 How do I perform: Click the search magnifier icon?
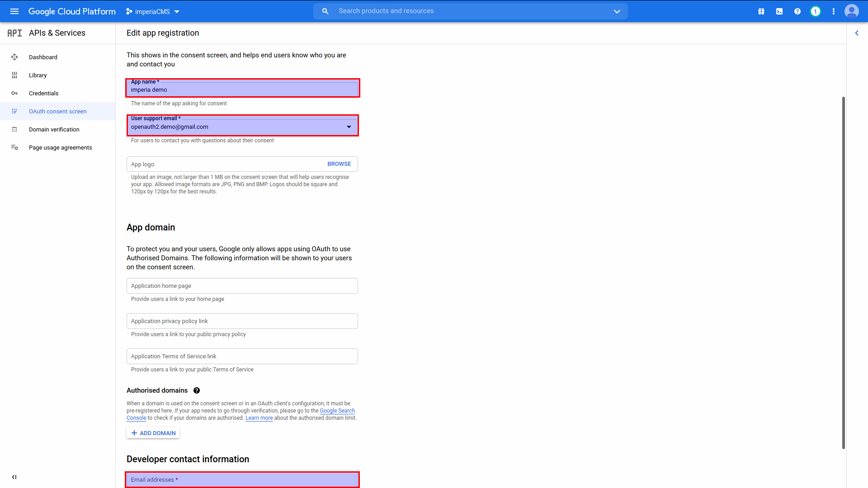click(325, 11)
